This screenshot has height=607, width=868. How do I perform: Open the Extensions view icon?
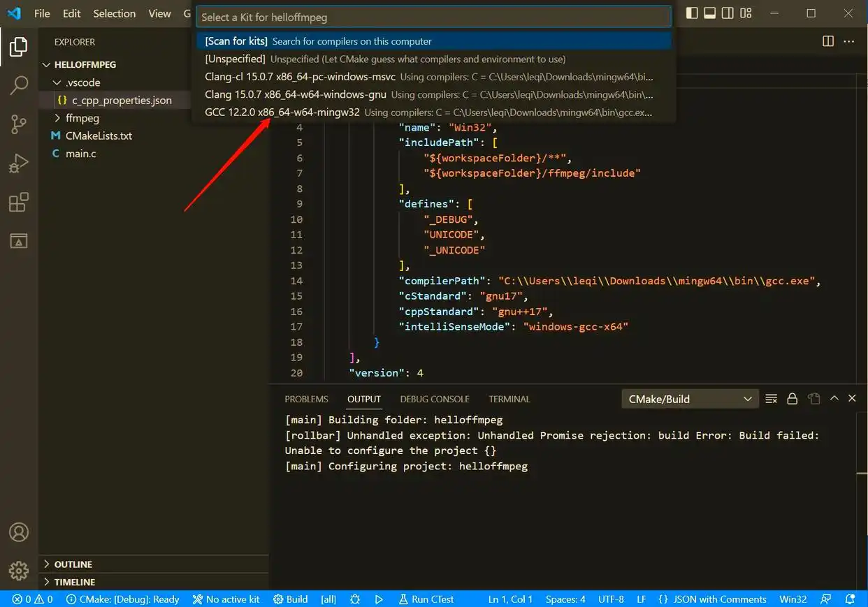click(19, 203)
